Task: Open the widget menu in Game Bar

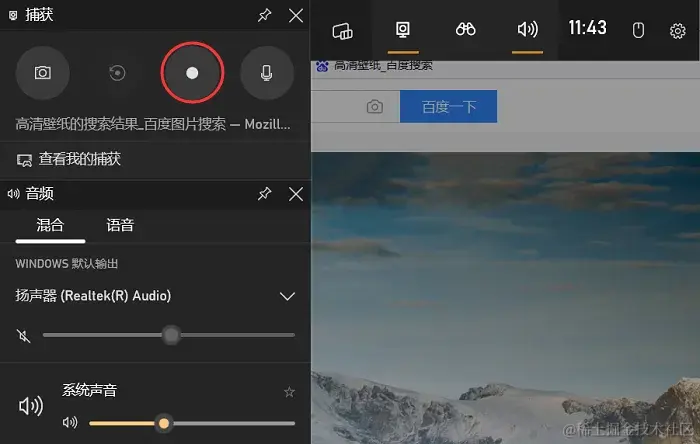Action: point(342,30)
